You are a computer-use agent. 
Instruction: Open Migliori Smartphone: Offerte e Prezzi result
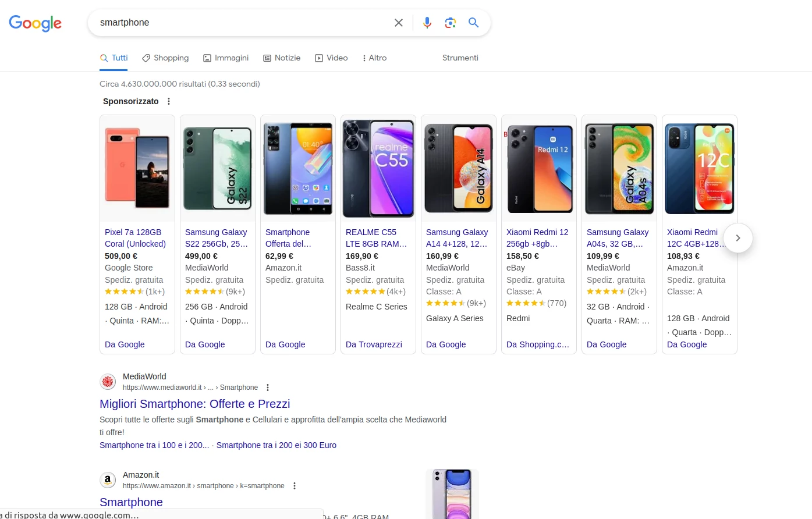(x=195, y=404)
